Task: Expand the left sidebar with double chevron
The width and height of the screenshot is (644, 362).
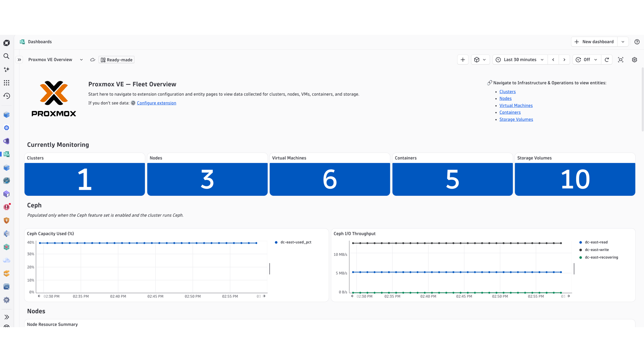Action: (x=6, y=317)
